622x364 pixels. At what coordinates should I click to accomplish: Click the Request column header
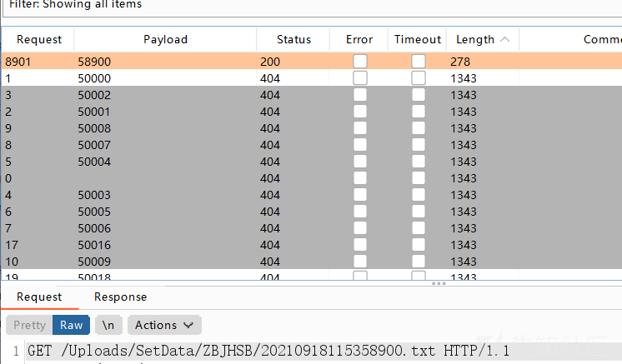pyautogui.click(x=39, y=39)
